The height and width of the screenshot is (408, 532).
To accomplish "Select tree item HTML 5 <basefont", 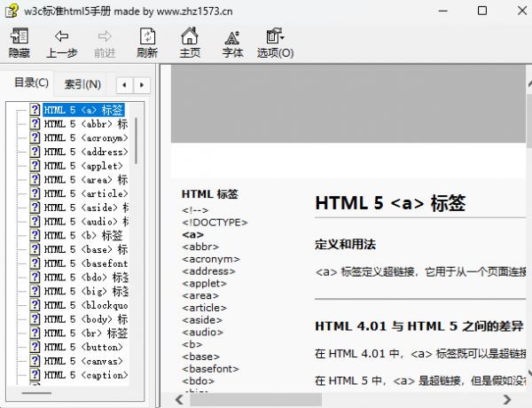I will pyautogui.click(x=86, y=263).
